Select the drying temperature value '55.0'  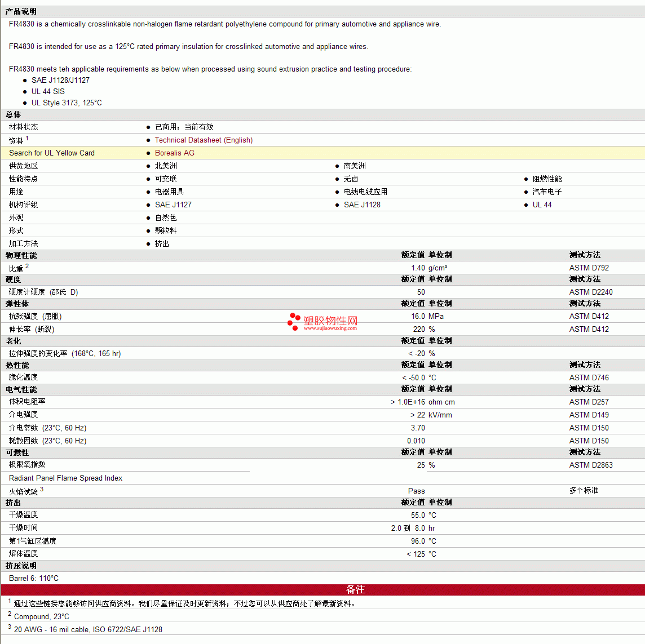coord(418,516)
